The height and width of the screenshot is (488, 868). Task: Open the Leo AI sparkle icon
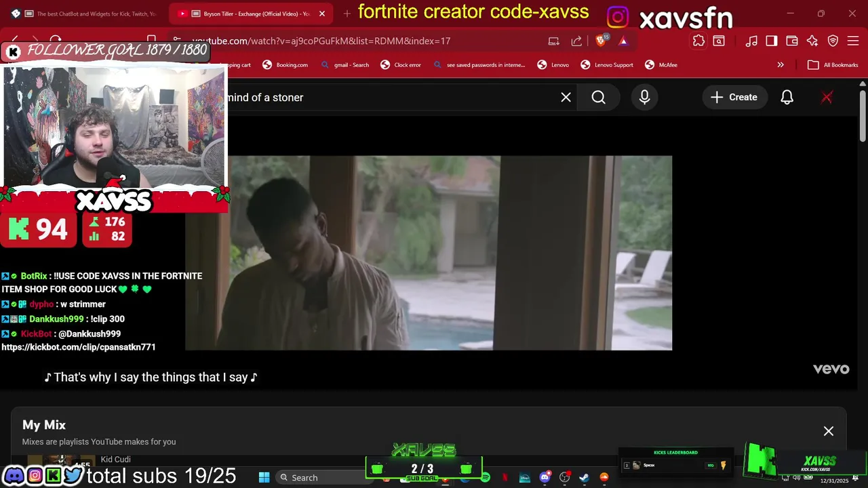click(812, 41)
